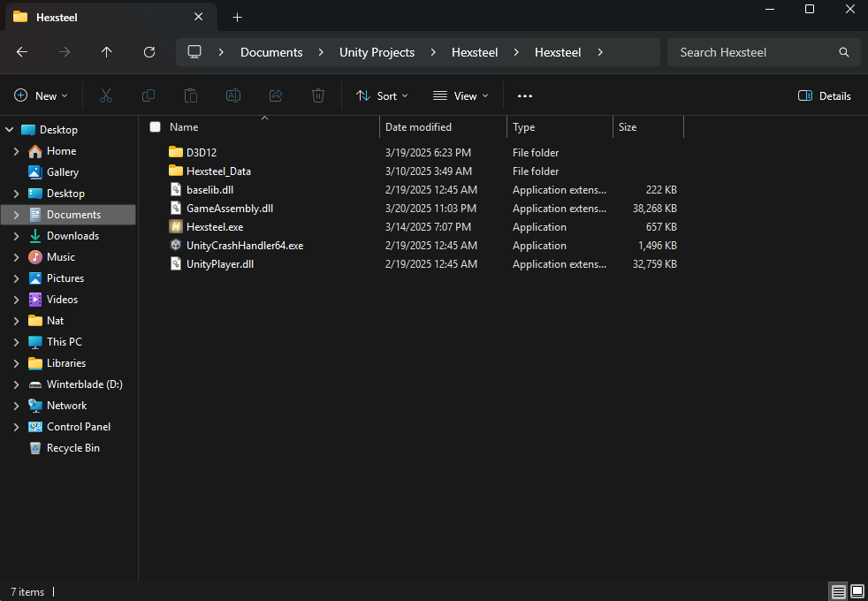Click the Share icon in toolbar
This screenshot has width=868, height=601.
[x=276, y=95]
